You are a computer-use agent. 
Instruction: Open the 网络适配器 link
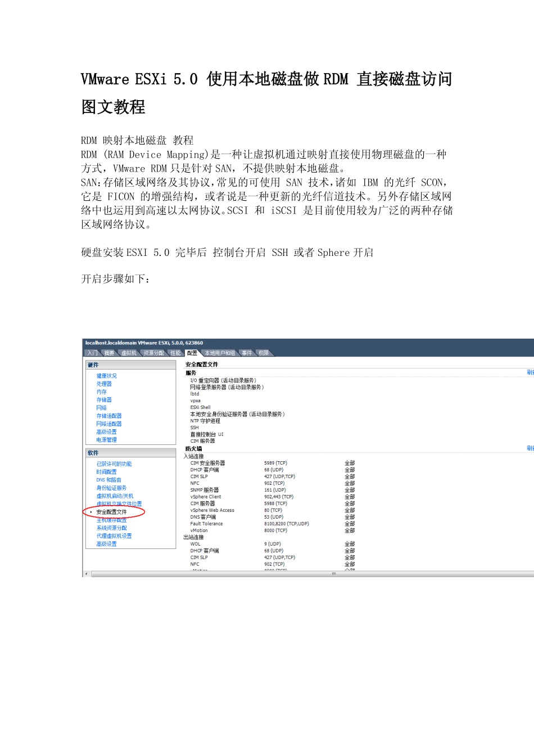(x=109, y=424)
